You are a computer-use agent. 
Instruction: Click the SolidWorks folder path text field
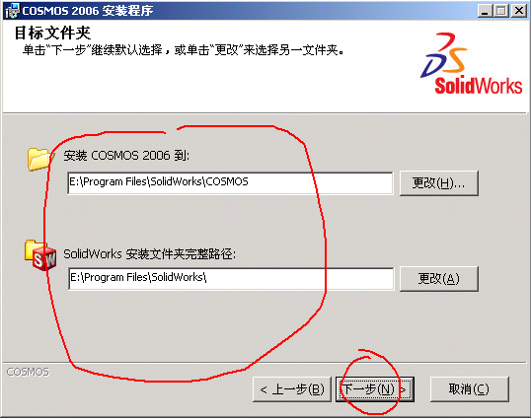click(231, 279)
